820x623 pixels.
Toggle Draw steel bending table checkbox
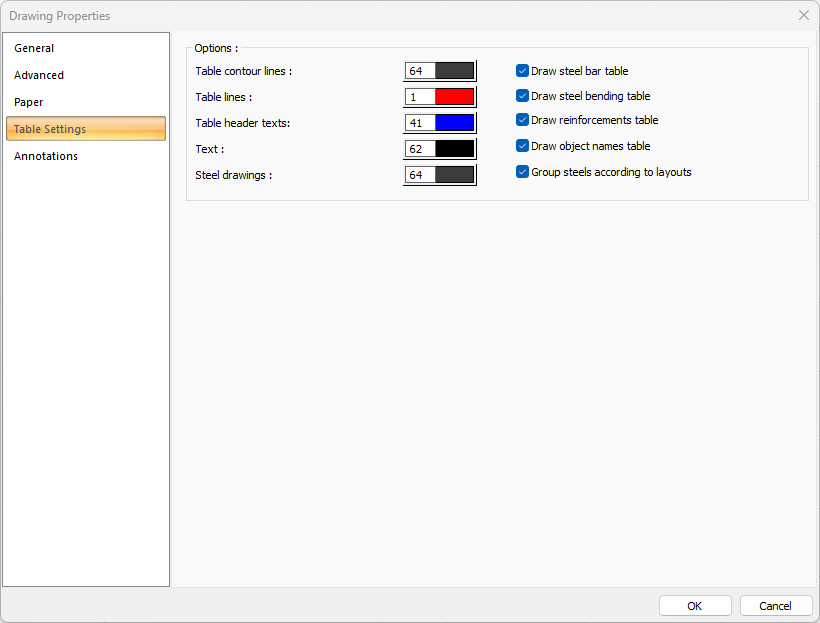click(522, 96)
